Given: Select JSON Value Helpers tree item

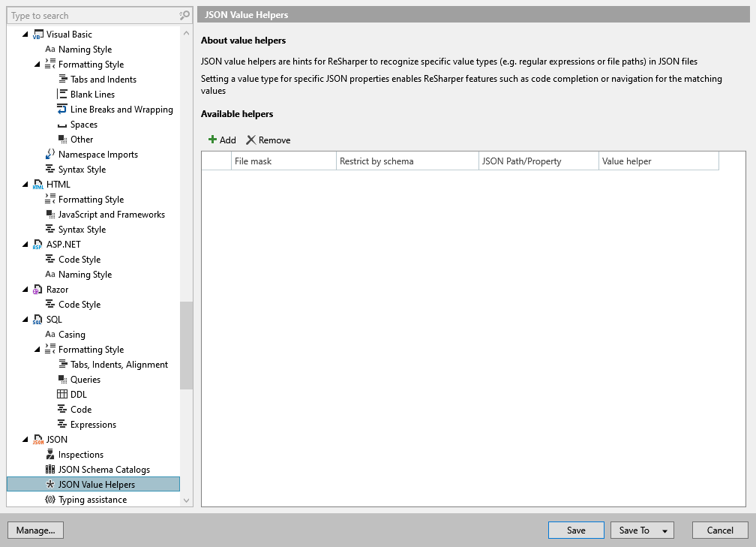Looking at the screenshot, I should 97,485.
